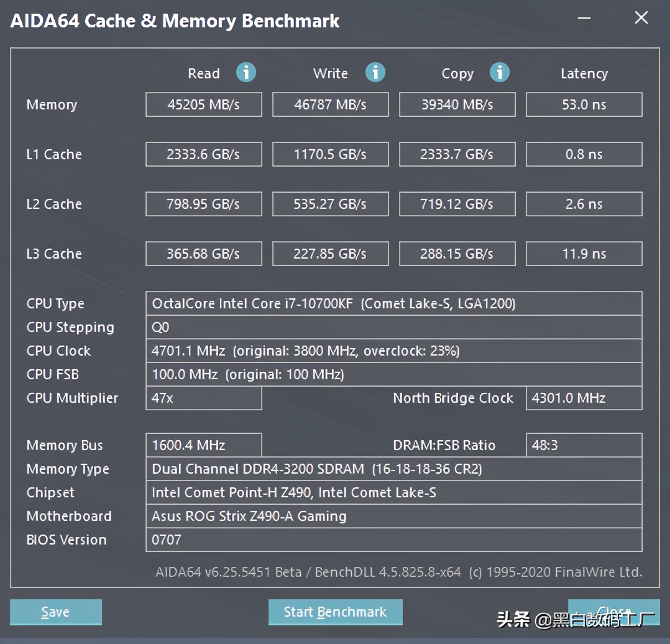Click L3 Cache Read 365.68 GB/s
The width and height of the screenshot is (670, 644).
point(204,254)
